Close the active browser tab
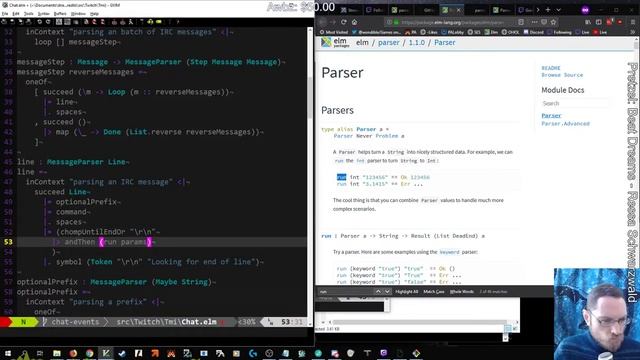Screen dimensions: 640x360 click(458, 10)
